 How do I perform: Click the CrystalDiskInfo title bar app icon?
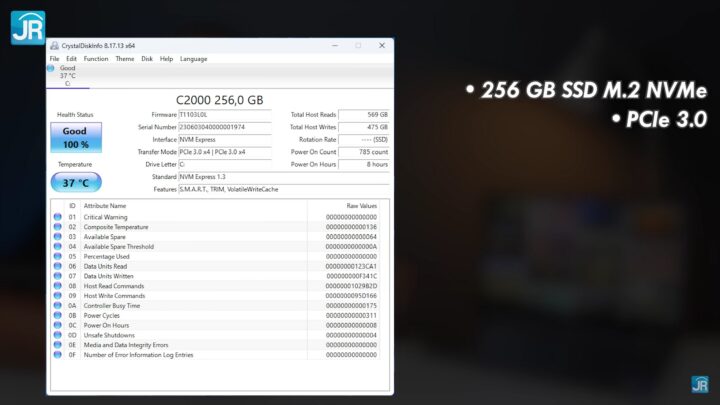(55, 45)
